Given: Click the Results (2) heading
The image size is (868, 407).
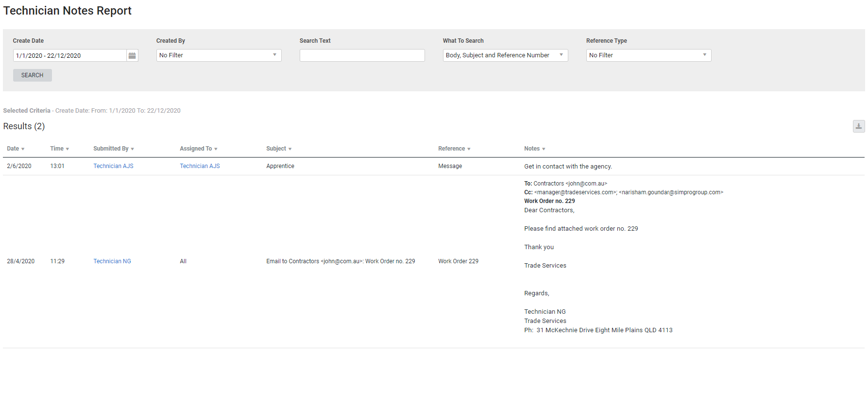Looking at the screenshot, I should click(24, 126).
